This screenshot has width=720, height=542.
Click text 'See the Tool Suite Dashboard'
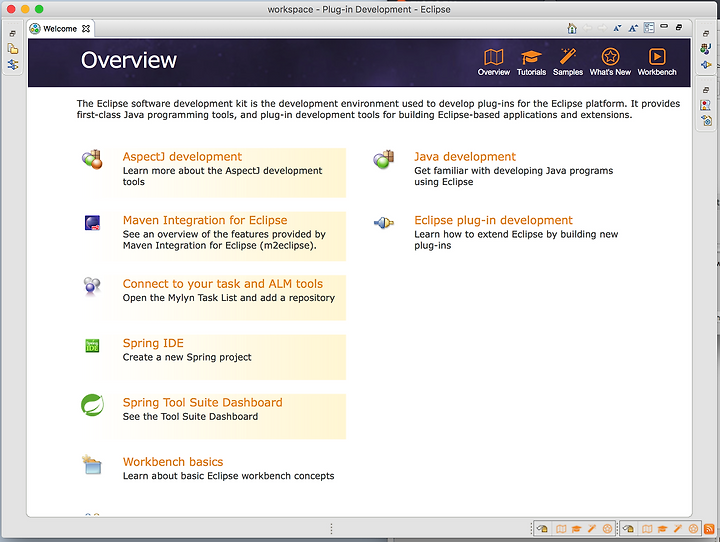point(190,416)
